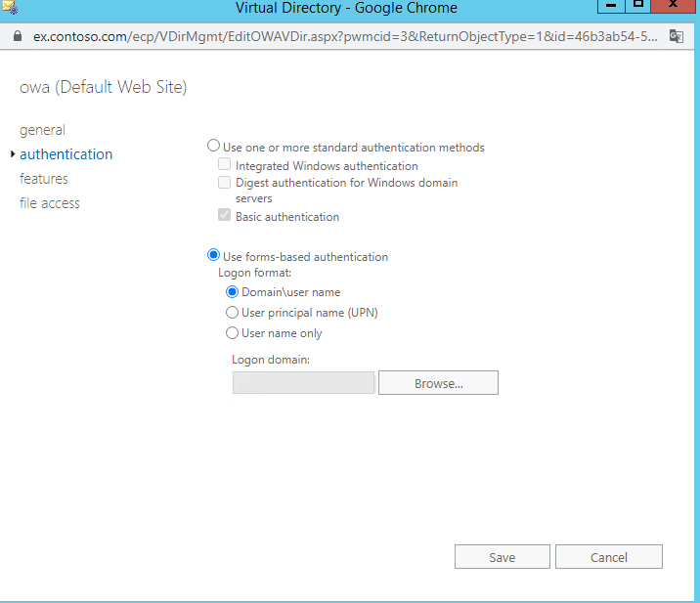
Task: Close the Virtual Directory window
Action: click(x=674, y=6)
